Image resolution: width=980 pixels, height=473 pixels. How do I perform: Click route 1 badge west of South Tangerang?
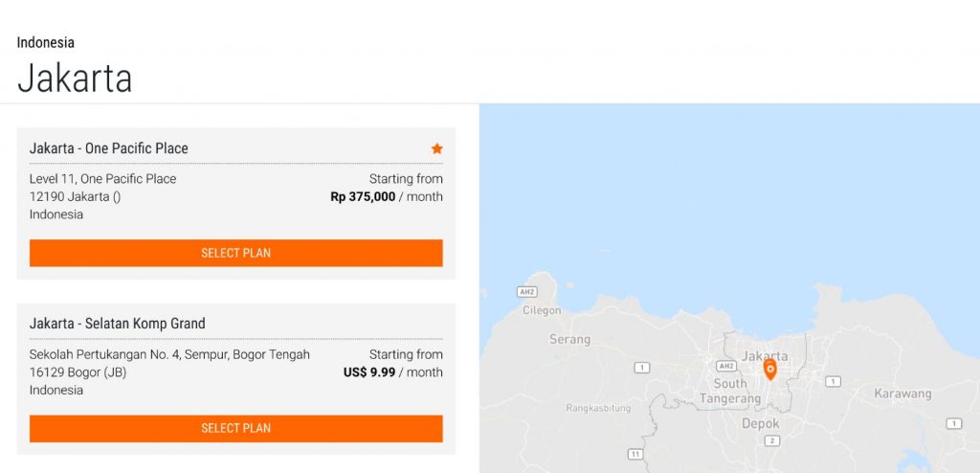click(642, 368)
